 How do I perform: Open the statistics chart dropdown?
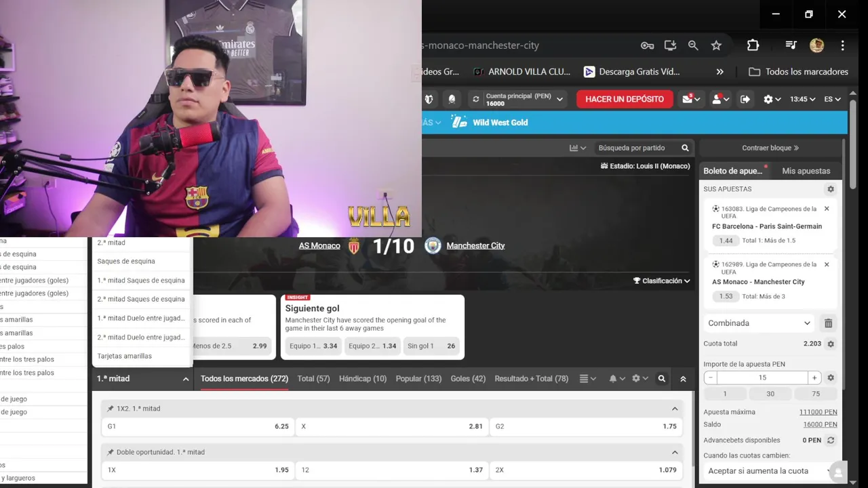pyautogui.click(x=578, y=148)
